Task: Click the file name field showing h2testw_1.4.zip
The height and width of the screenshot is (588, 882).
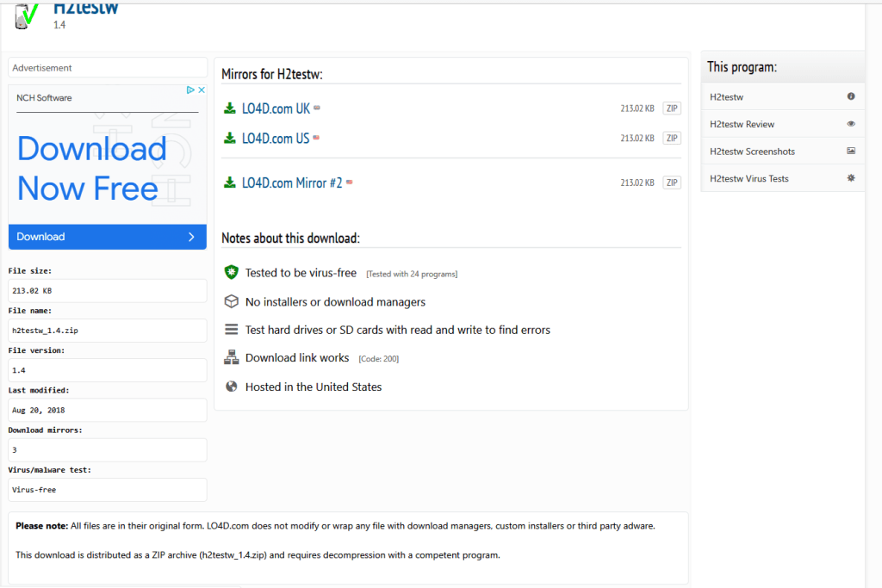Action: 107,331
